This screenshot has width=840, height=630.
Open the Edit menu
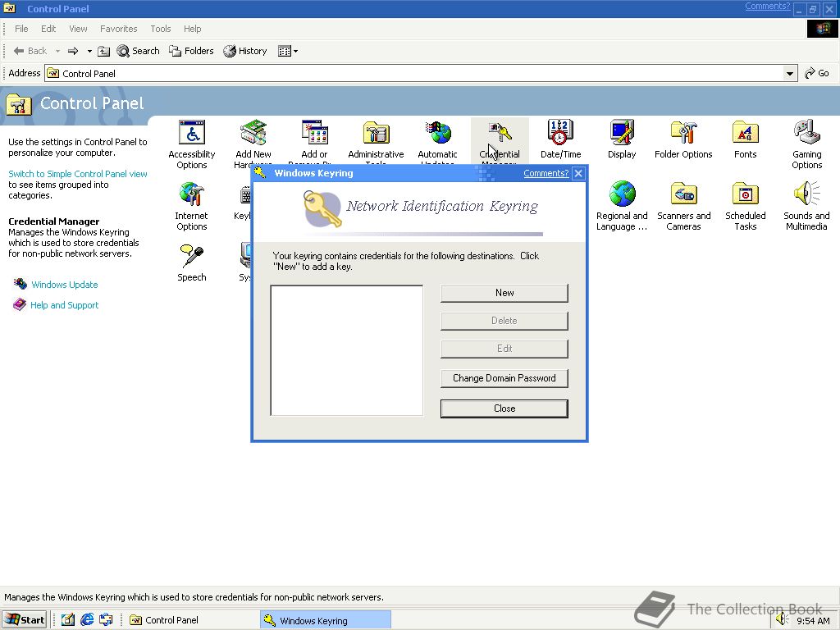48,29
